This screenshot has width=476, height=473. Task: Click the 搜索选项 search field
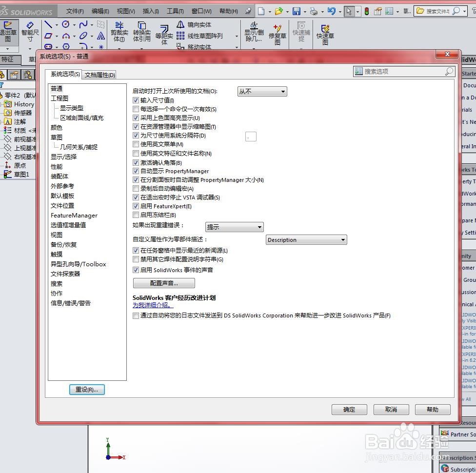pos(404,71)
